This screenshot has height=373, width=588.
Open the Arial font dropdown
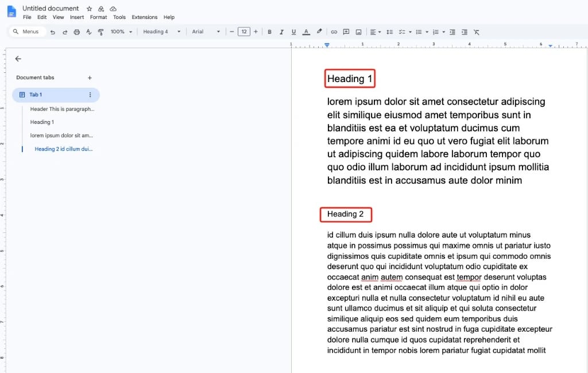[206, 32]
